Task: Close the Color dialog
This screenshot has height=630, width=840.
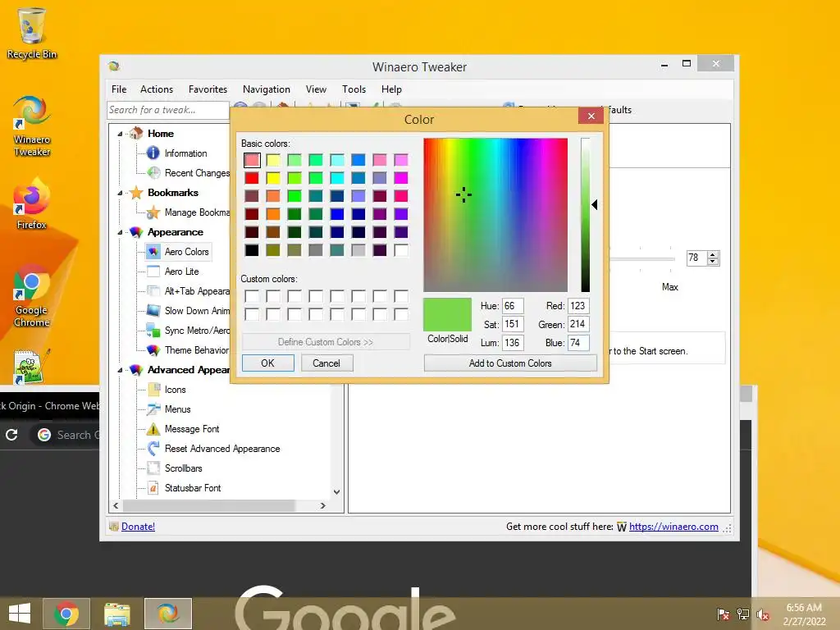Action: pos(591,116)
